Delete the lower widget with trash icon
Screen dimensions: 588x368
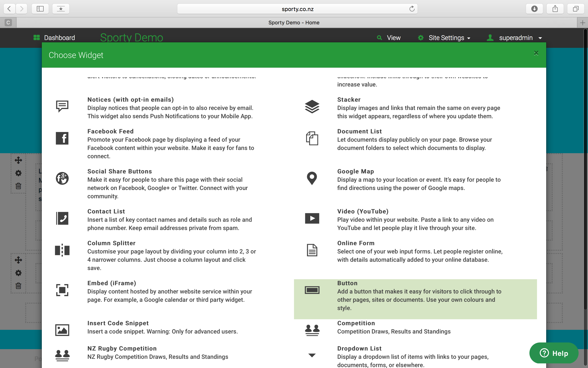[18, 286]
